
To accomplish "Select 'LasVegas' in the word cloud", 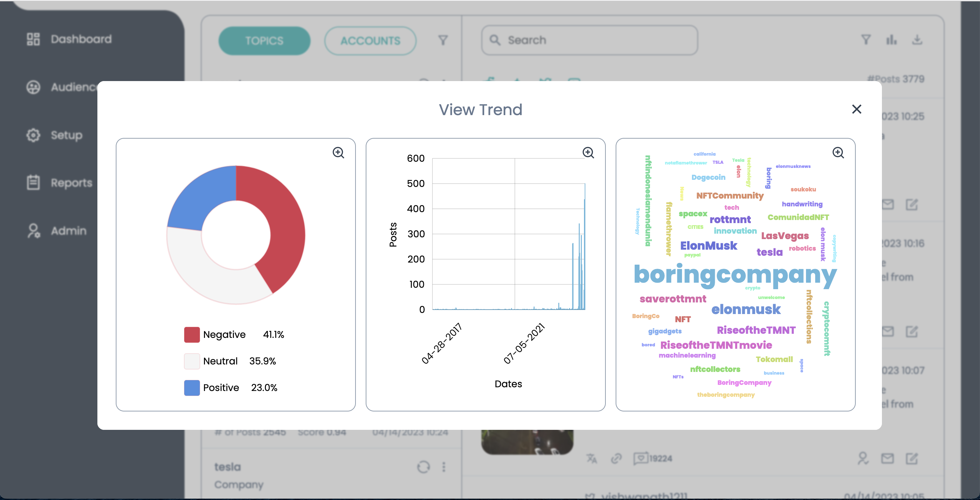I will pyautogui.click(x=785, y=236).
